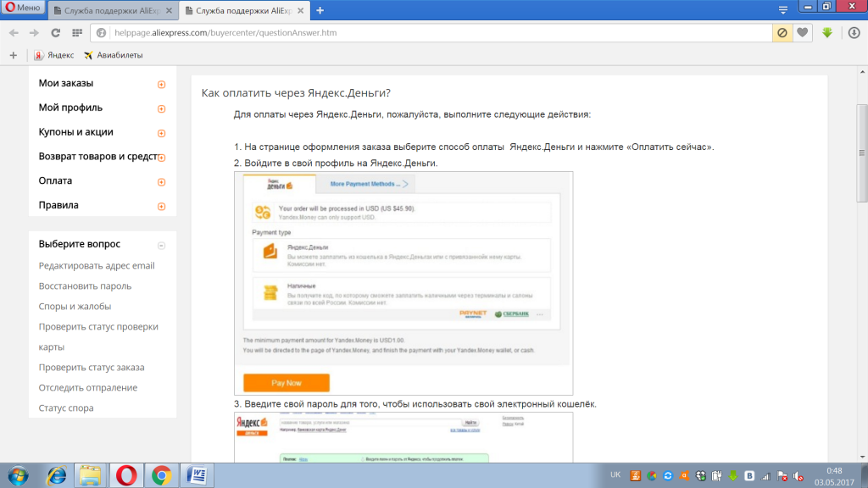The width and height of the screenshot is (868, 488).
Task: Click the heading Как оплатить через Яндекс.Деньги?
Action: [x=296, y=93]
